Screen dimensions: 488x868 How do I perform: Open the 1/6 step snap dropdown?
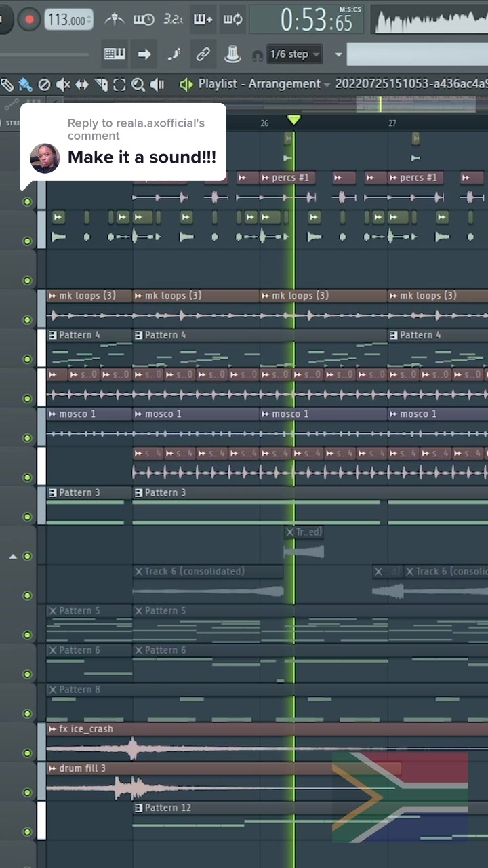pos(296,54)
